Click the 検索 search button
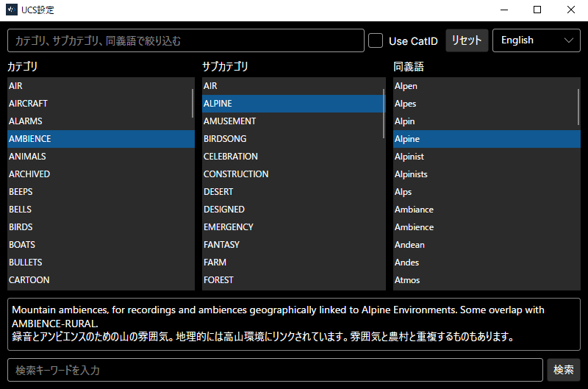This screenshot has height=389, width=588. tap(563, 370)
